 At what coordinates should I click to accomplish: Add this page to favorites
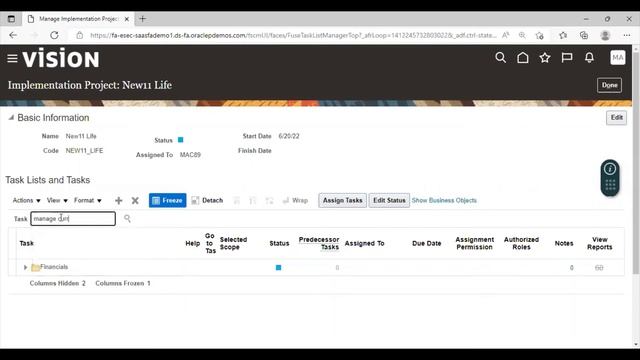coord(540,36)
